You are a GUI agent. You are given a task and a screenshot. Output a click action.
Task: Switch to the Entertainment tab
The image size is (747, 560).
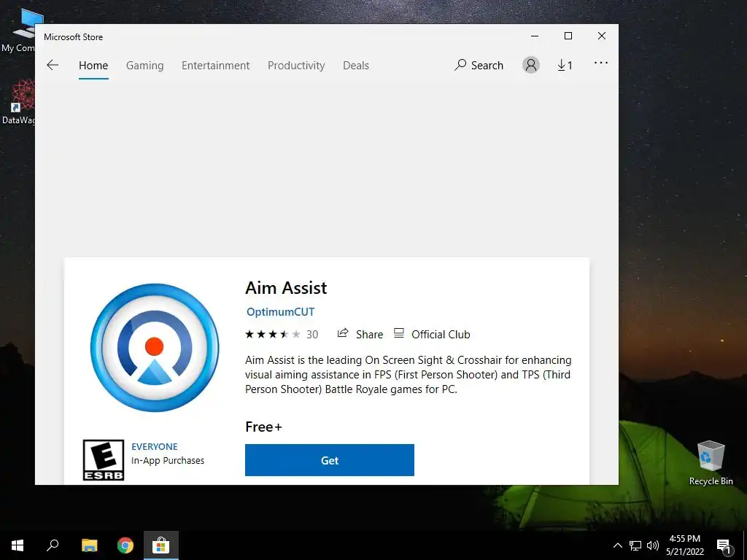pos(215,65)
